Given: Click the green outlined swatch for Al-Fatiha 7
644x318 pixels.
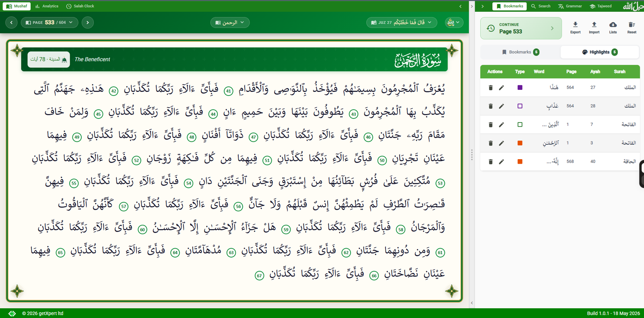Looking at the screenshot, I should pyautogui.click(x=520, y=125).
